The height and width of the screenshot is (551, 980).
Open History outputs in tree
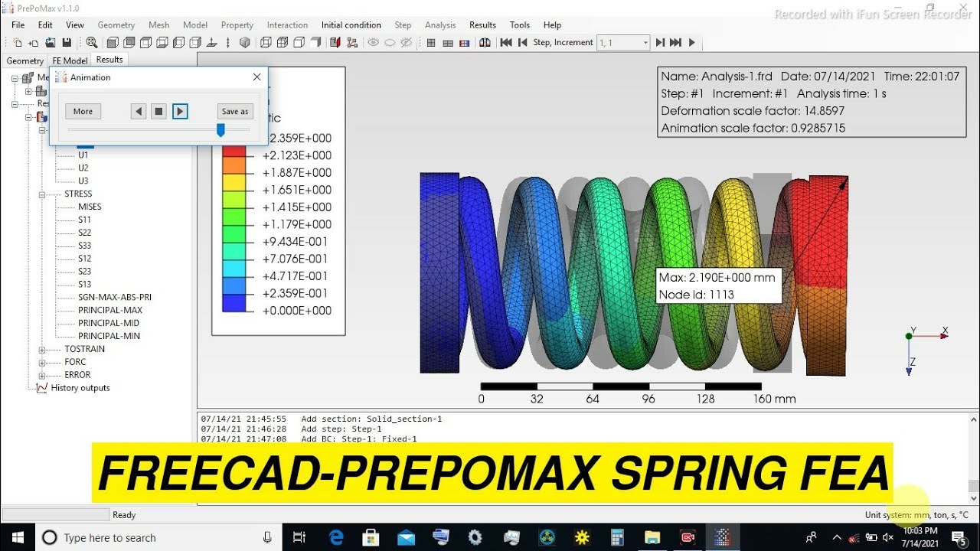click(80, 389)
